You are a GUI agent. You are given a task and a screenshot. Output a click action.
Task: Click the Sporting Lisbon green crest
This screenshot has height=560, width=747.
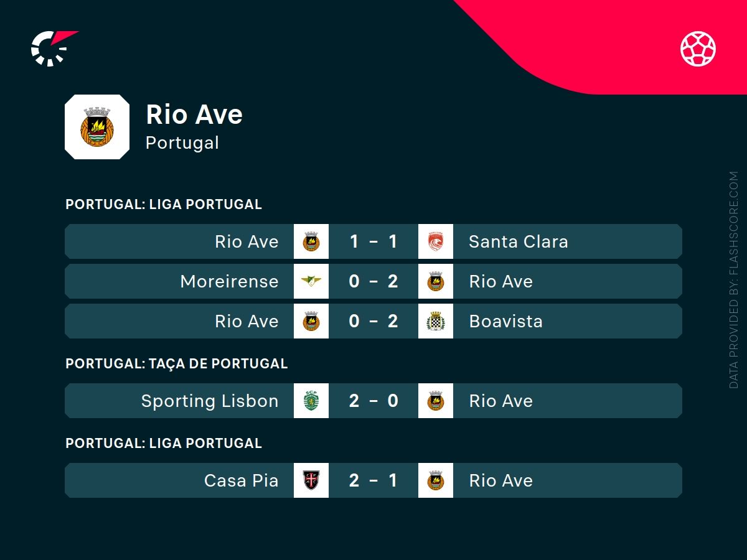click(x=311, y=401)
